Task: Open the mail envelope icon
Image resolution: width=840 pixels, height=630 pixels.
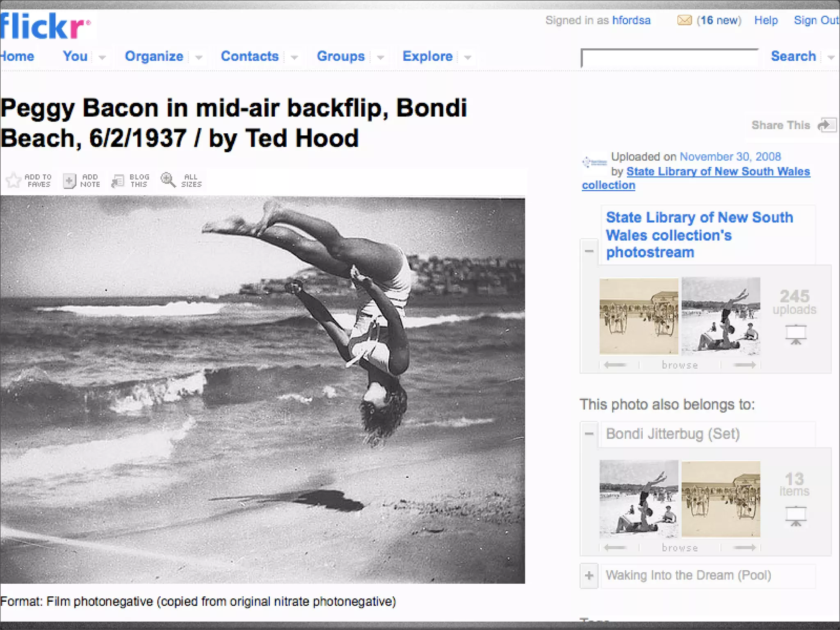Action: point(684,20)
